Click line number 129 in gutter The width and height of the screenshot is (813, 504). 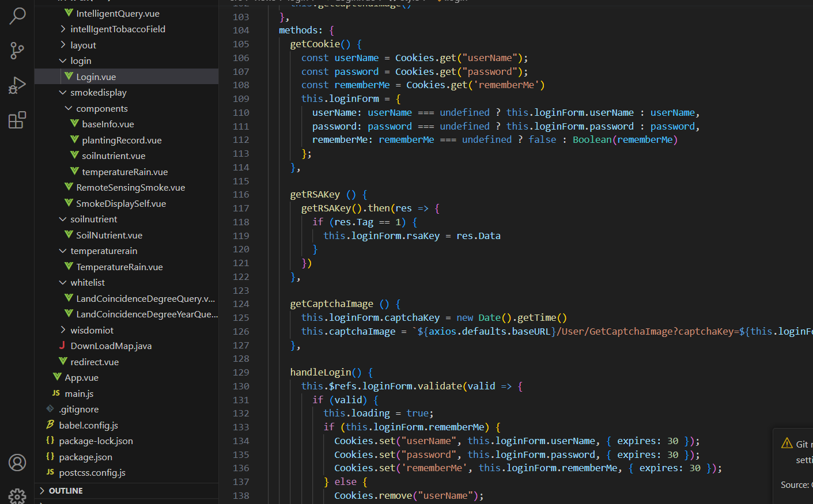[x=241, y=373]
